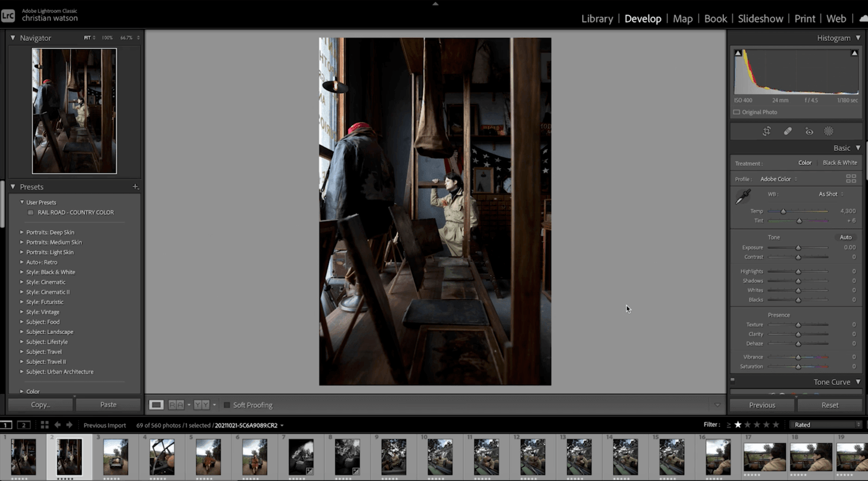Click the Copy... settings button
This screenshot has width=868, height=481.
point(40,405)
